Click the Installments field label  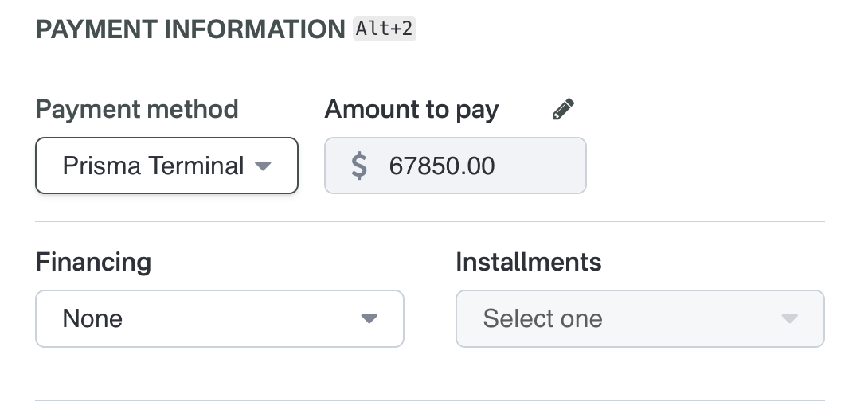tap(528, 262)
